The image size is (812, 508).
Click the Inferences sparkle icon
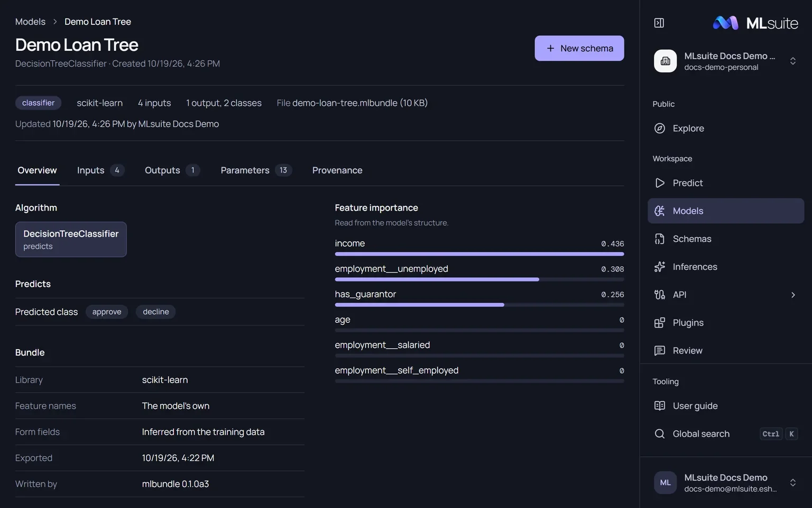(660, 267)
